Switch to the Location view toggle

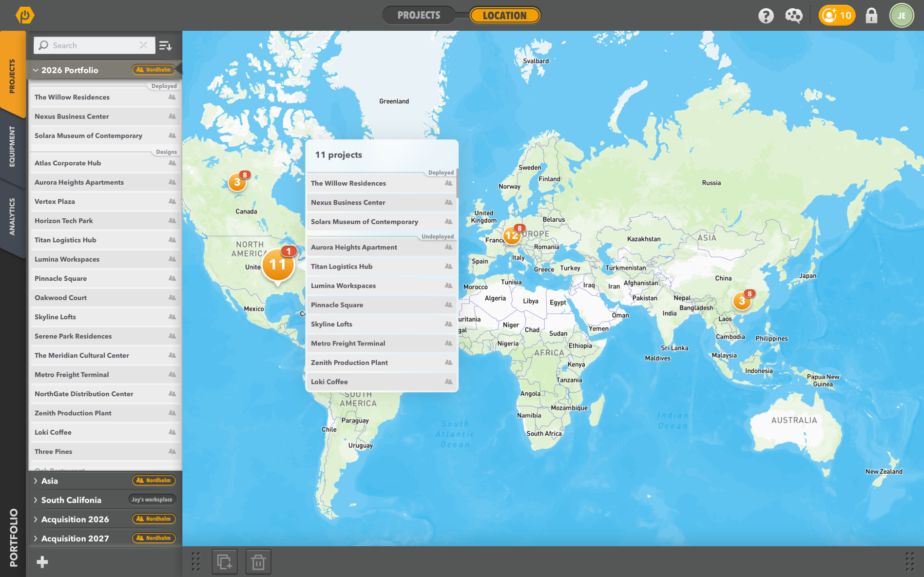(x=504, y=15)
